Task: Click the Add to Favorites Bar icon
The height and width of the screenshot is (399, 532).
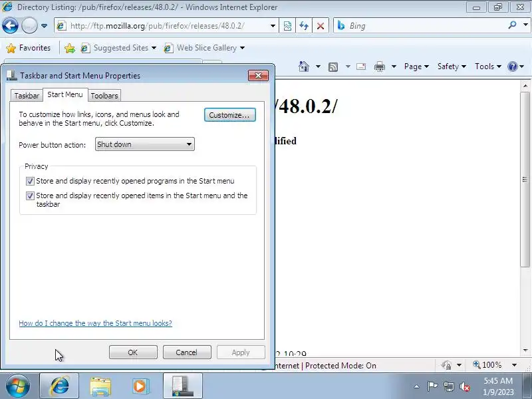Action: click(x=70, y=48)
